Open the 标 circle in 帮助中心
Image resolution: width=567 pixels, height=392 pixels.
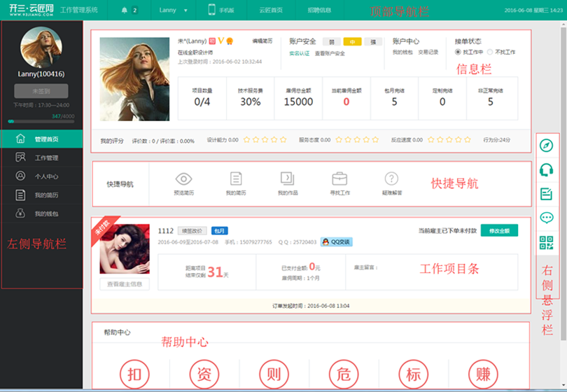coord(414,374)
